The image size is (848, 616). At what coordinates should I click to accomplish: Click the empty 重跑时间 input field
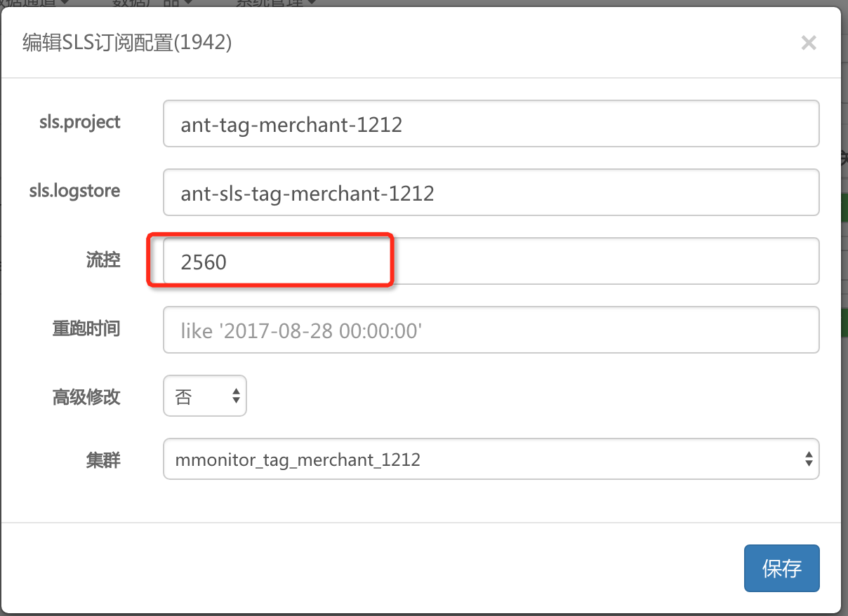491,330
